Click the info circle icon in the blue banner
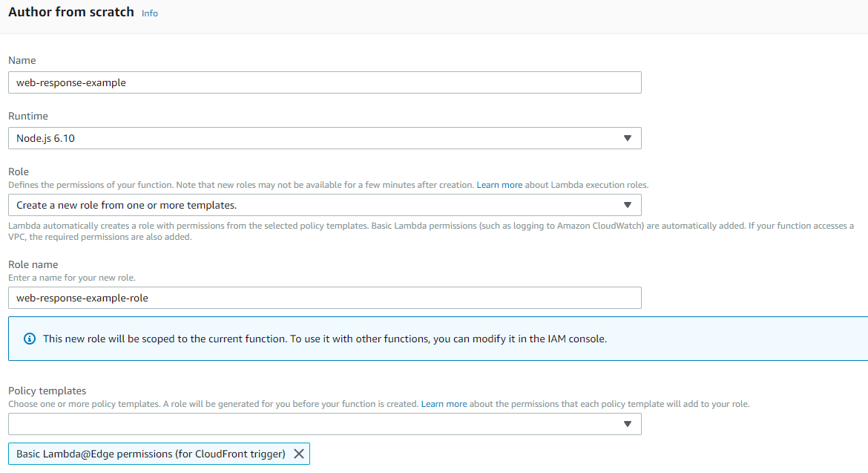The width and height of the screenshot is (868, 473). (x=29, y=338)
